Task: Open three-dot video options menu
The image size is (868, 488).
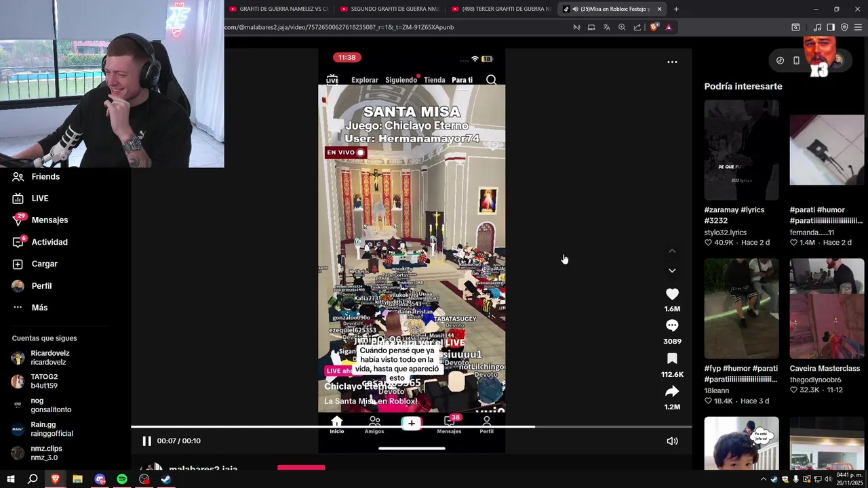Action: (672, 62)
